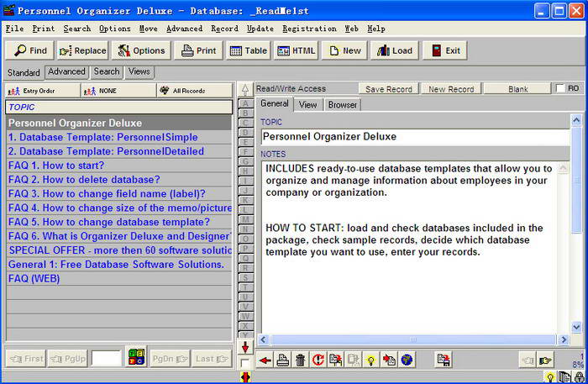This screenshot has width=588, height=384.
Task: Select 'SPECIAL OFFER' list row
Action: click(119, 250)
